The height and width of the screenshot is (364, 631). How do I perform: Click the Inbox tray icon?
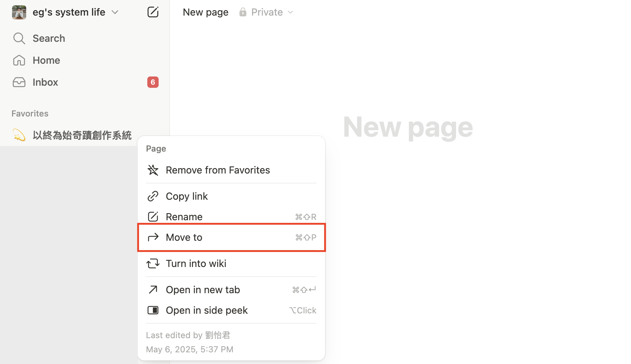pyautogui.click(x=19, y=82)
